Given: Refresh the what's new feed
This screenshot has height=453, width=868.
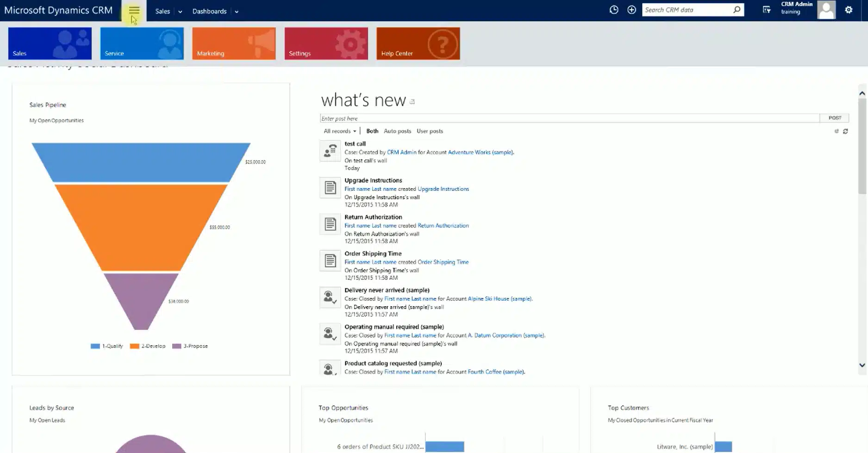Looking at the screenshot, I should (845, 132).
